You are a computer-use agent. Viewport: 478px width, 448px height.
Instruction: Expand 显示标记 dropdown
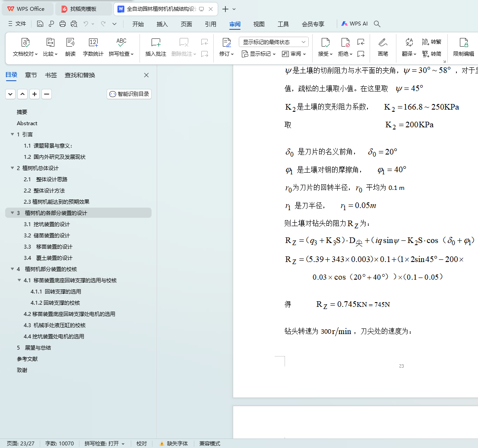click(259, 54)
